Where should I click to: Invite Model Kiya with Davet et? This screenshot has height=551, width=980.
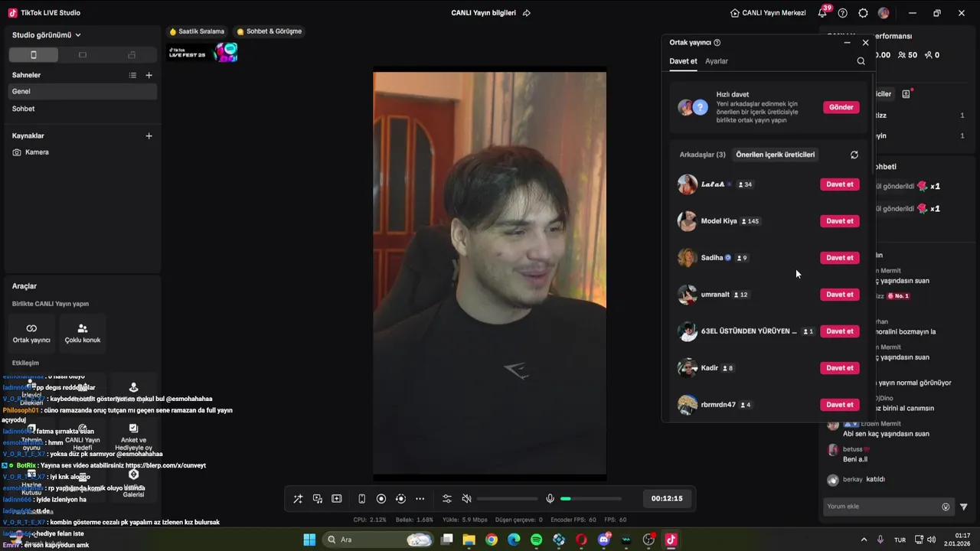[840, 221]
